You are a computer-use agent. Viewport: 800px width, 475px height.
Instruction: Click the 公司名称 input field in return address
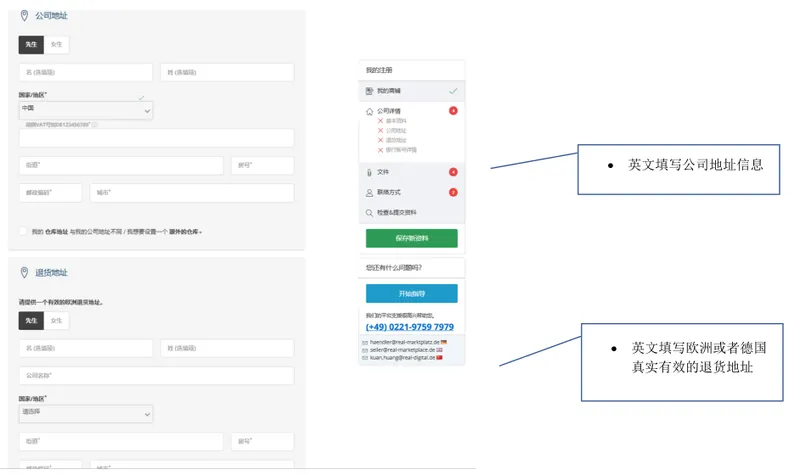click(x=157, y=376)
